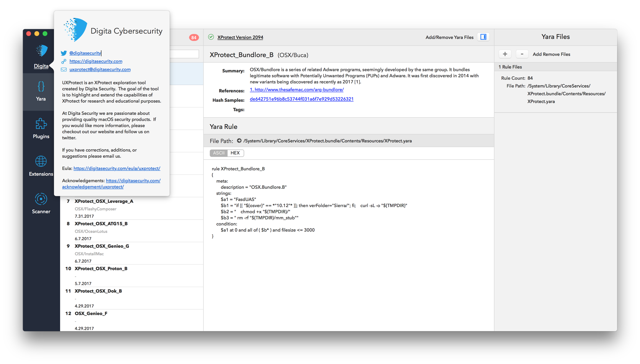Open the Plugins puzzle-piece section
The height and width of the screenshot is (364, 640).
pos(41,128)
